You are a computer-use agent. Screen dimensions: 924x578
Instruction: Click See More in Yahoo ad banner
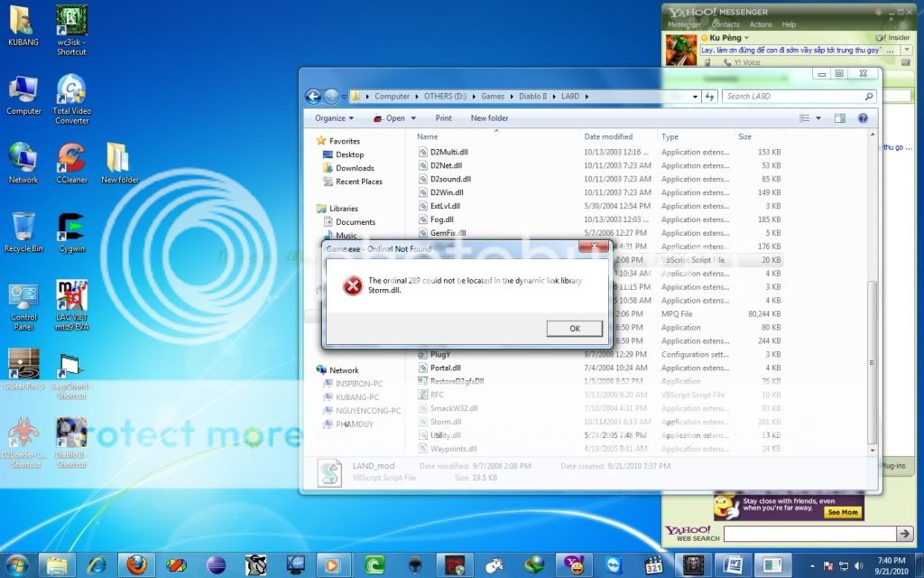coord(843,512)
